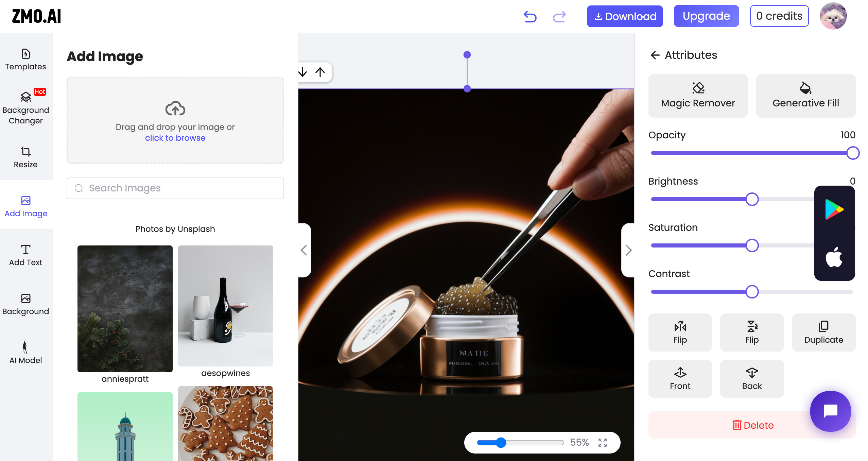The width and height of the screenshot is (868, 461).
Task: Click the 55% zoom value
Action: pyautogui.click(x=579, y=443)
